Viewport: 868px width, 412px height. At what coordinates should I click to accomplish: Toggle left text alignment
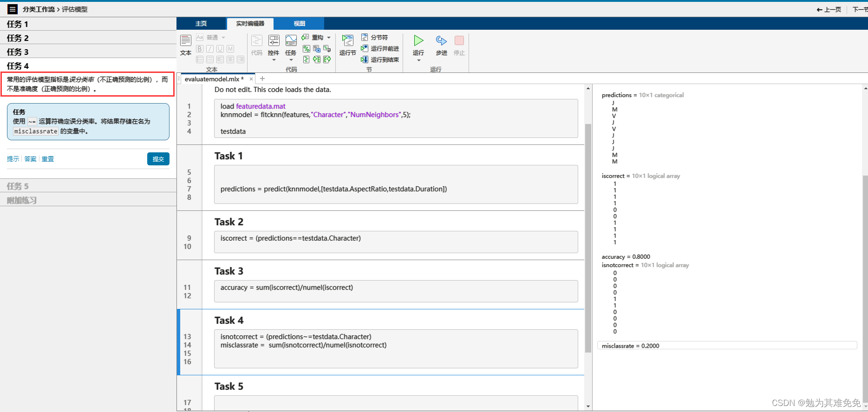[220, 59]
